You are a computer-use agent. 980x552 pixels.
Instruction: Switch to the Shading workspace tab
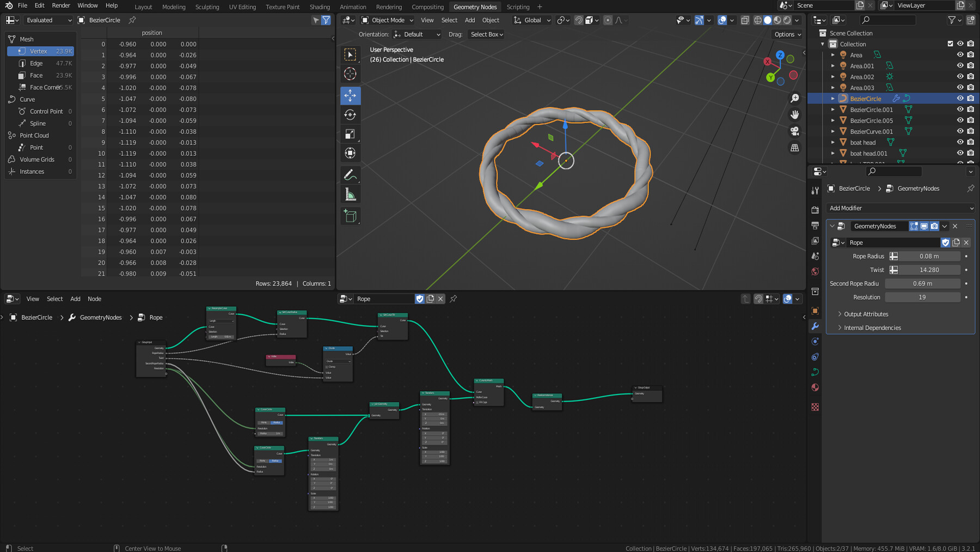tap(319, 7)
